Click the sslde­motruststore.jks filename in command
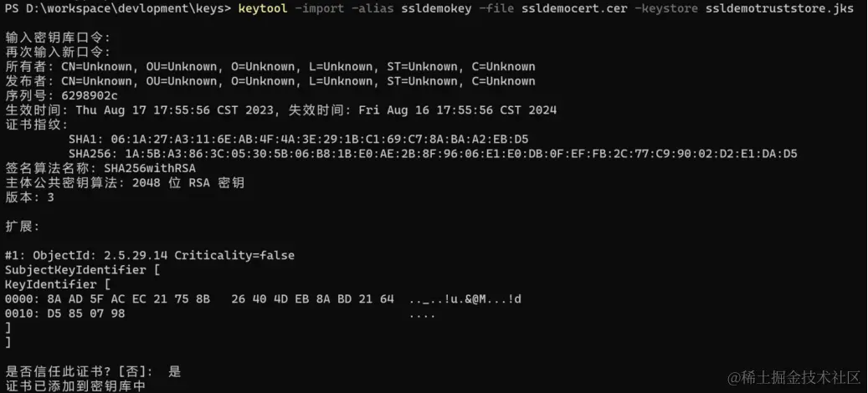 [780, 9]
